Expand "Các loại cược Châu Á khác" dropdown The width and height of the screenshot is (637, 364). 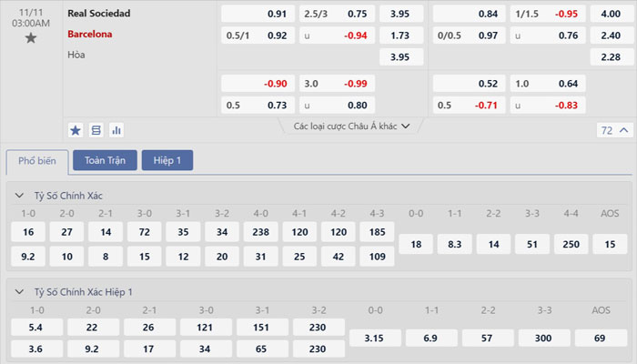tap(352, 126)
